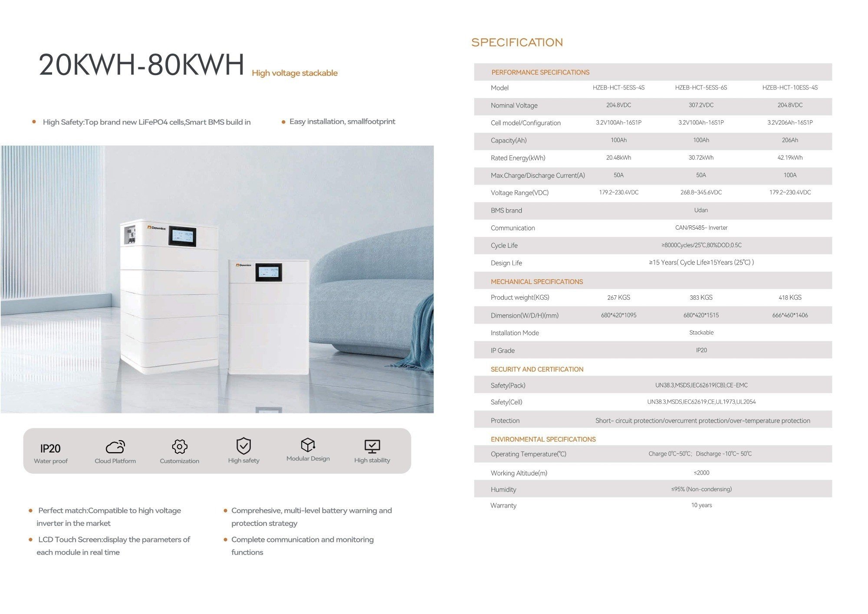The width and height of the screenshot is (868, 614).
Task: Click the CAN/RS485- Inverter communication value
Action: (x=701, y=228)
